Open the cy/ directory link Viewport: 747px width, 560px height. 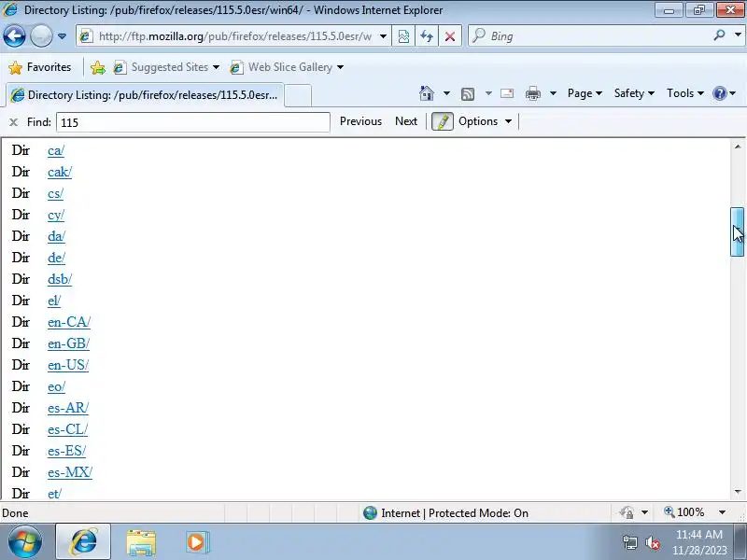pyautogui.click(x=56, y=215)
